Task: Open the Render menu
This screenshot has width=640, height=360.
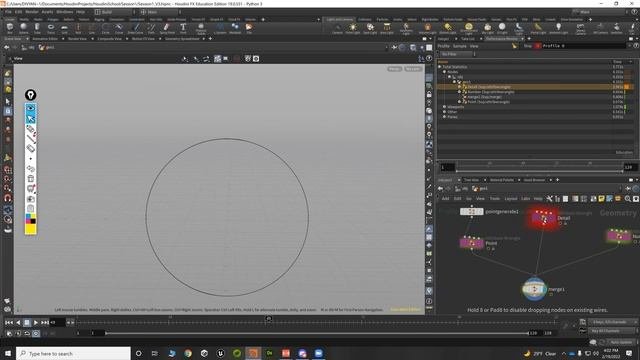Action: [32, 12]
